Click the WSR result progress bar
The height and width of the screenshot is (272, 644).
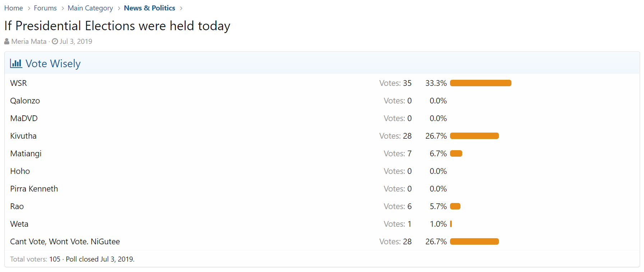click(x=481, y=83)
